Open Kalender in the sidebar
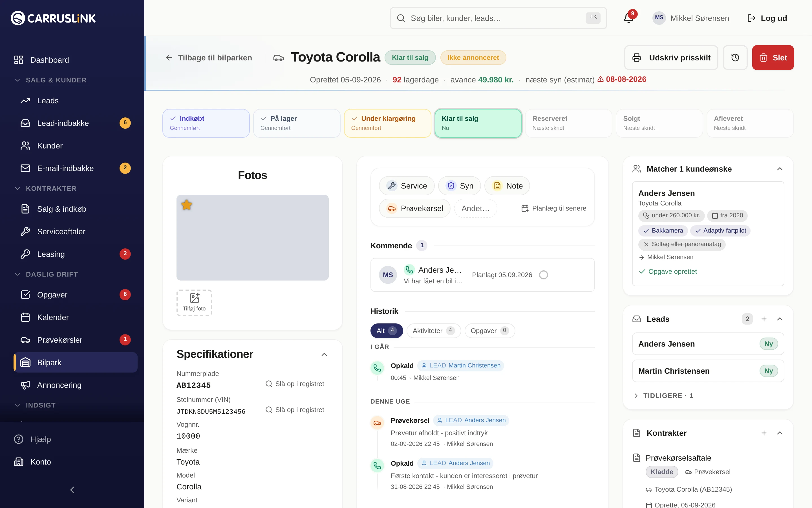 pyautogui.click(x=76, y=317)
